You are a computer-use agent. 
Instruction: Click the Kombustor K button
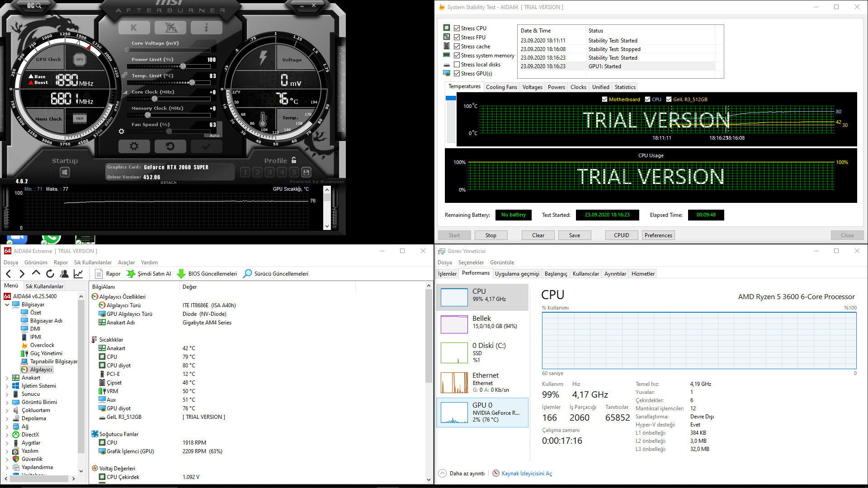point(134,28)
